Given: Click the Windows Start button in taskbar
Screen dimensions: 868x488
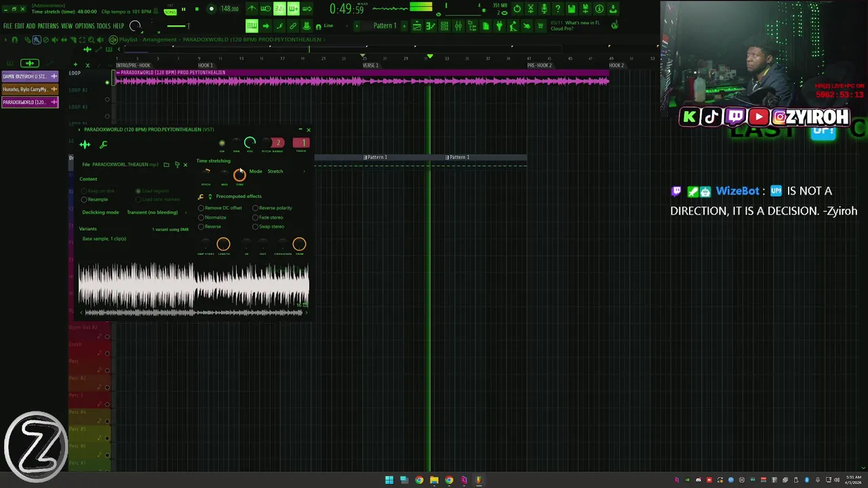Looking at the screenshot, I should point(389,480).
